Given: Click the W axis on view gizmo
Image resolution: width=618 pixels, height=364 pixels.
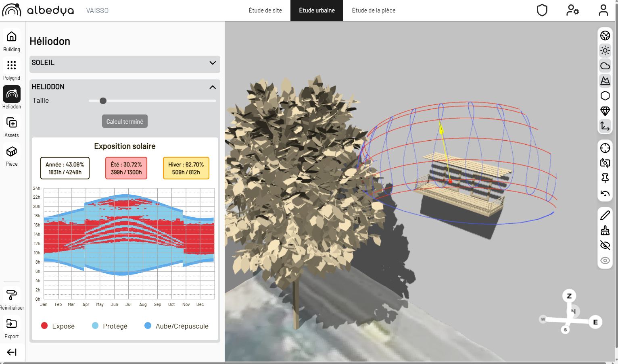Looking at the screenshot, I should click(x=543, y=319).
